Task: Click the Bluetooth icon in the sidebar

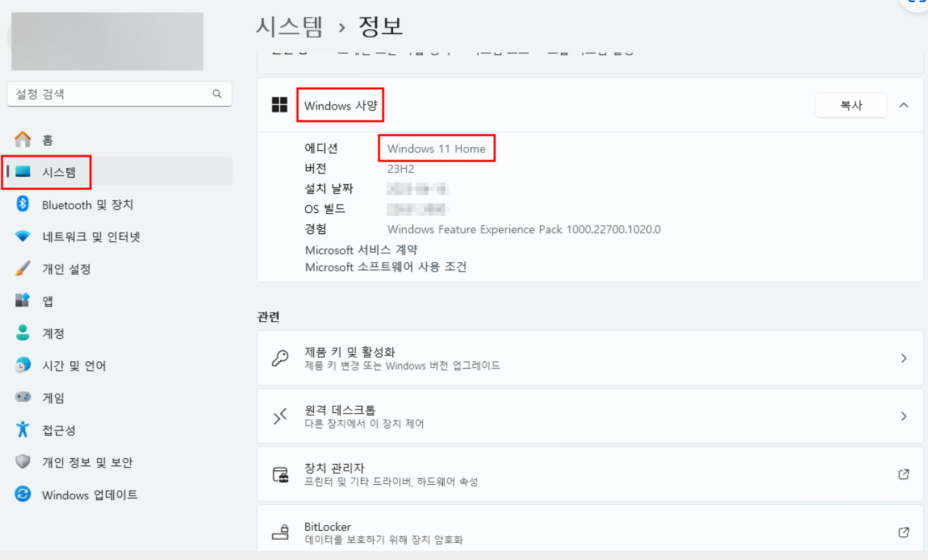Action: click(23, 204)
